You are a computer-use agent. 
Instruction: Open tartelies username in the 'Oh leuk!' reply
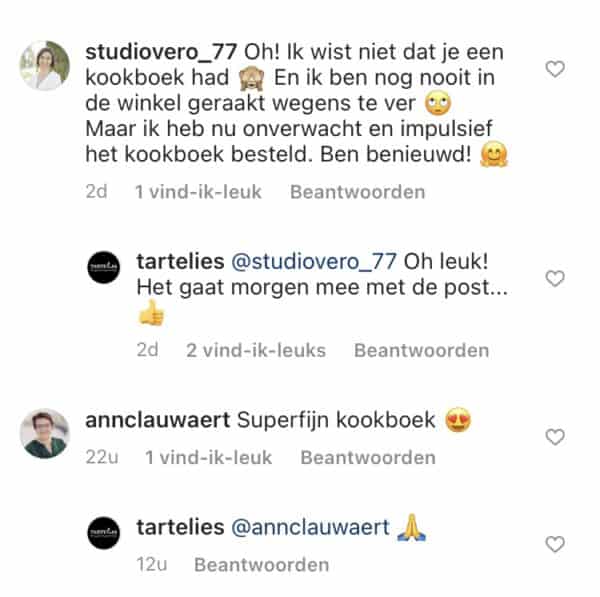tap(180, 262)
